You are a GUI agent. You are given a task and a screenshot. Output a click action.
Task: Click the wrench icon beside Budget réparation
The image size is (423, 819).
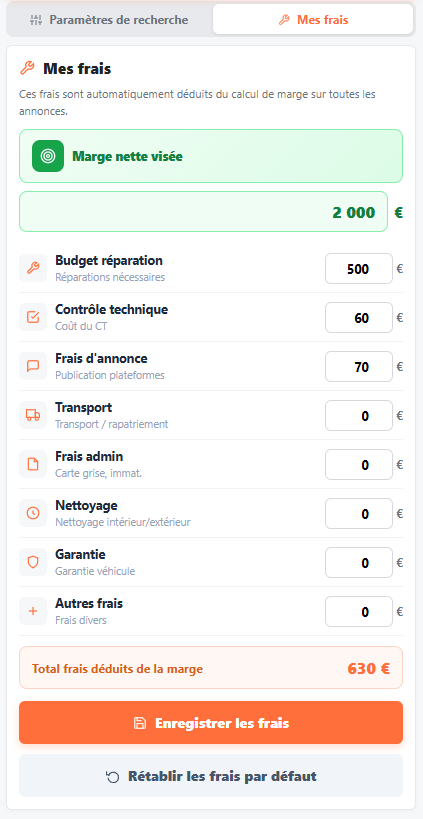coord(33,268)
